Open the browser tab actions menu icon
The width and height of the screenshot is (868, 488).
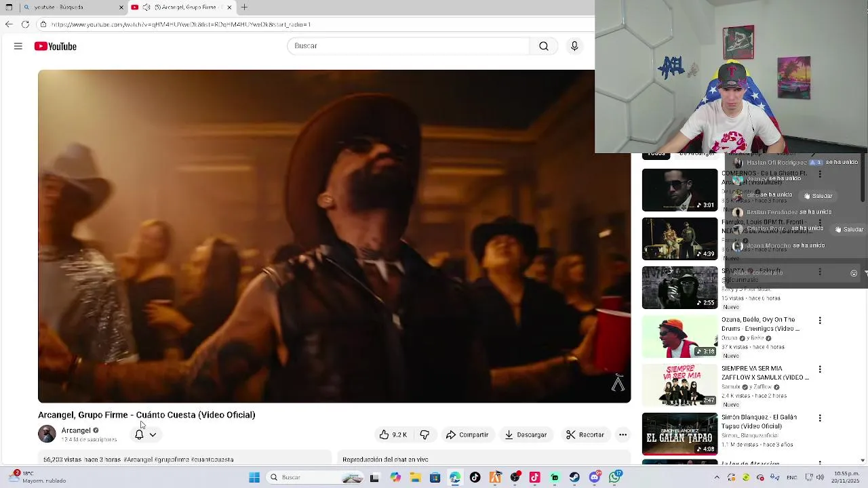pos(9,7)
